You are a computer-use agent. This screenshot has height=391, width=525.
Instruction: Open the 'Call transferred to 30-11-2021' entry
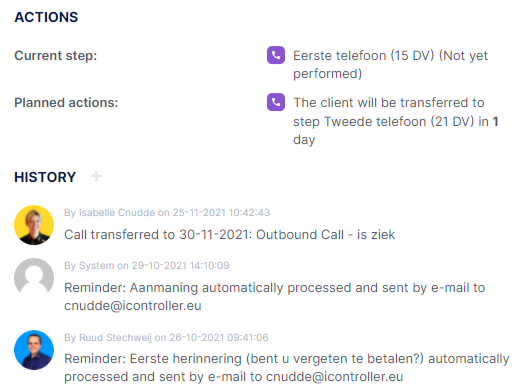tap(230, 235)
